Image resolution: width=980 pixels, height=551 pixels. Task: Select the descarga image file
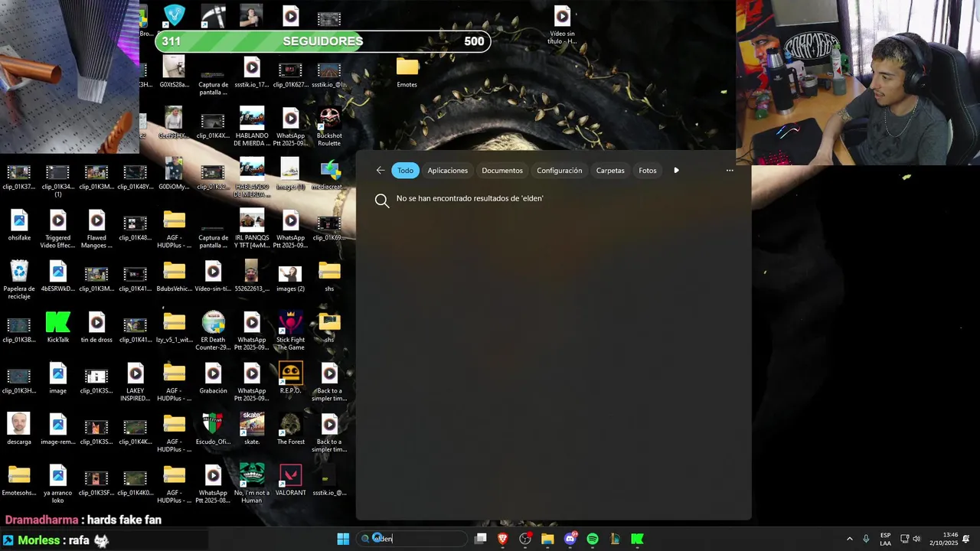(19, 429)
